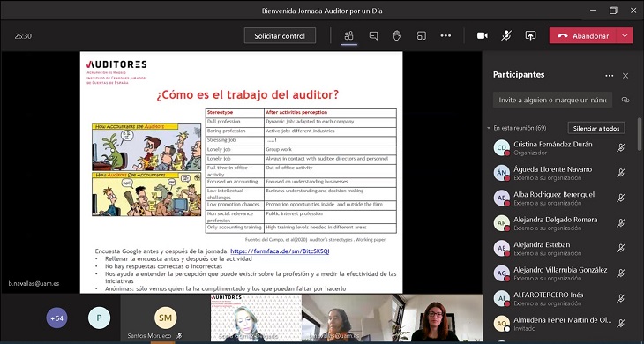Screen dimensions: 644x344
Task: Click mic icon beside Águeda Llorente Navarro
Action: [x=620, y=173]
